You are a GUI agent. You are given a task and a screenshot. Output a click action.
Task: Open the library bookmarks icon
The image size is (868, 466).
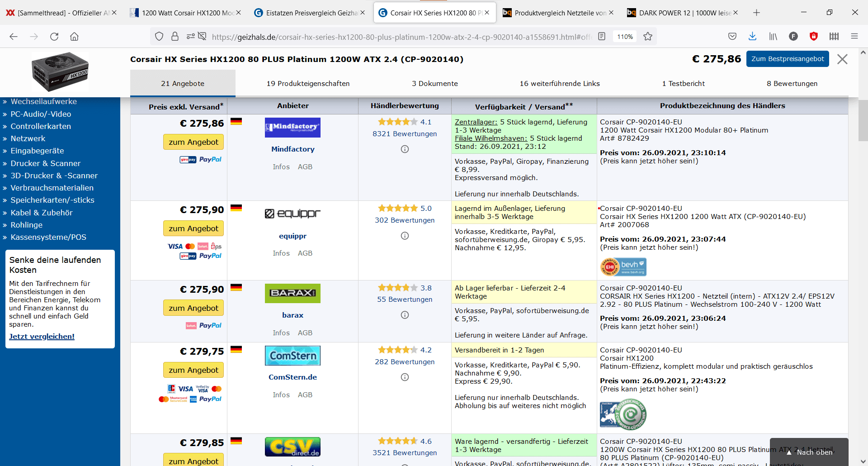(x=773, y=37)
